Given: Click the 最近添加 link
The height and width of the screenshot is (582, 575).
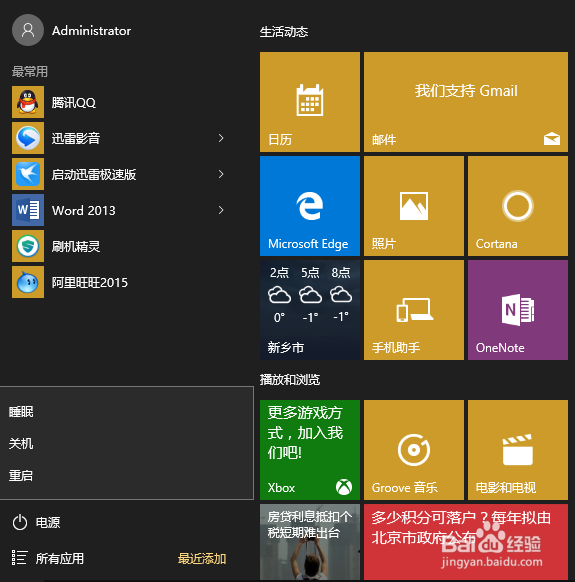Looking at the screenshot, I should pos(202,558).
